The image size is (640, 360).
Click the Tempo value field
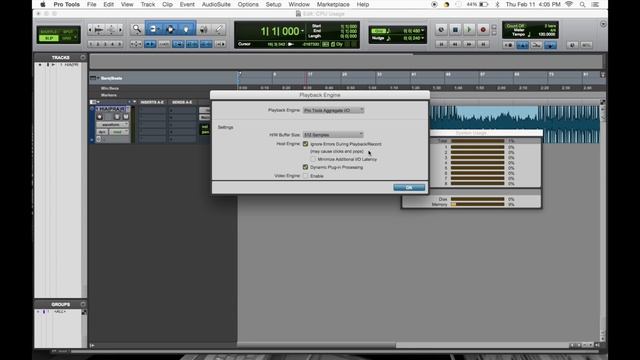[x=547, y=35]
